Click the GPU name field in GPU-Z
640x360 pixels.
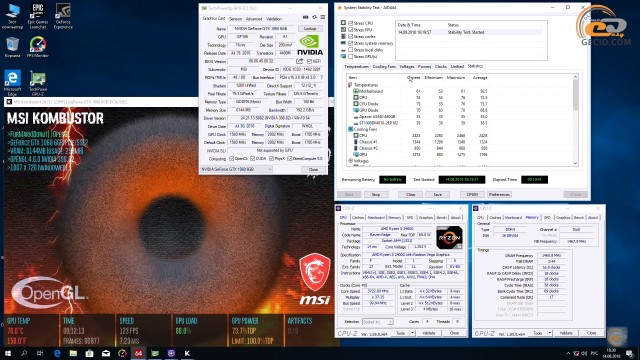coord(262,29)
